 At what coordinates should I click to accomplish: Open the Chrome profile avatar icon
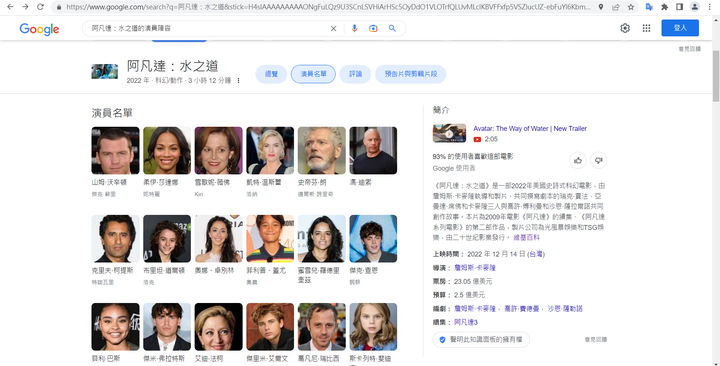point(695,7)
